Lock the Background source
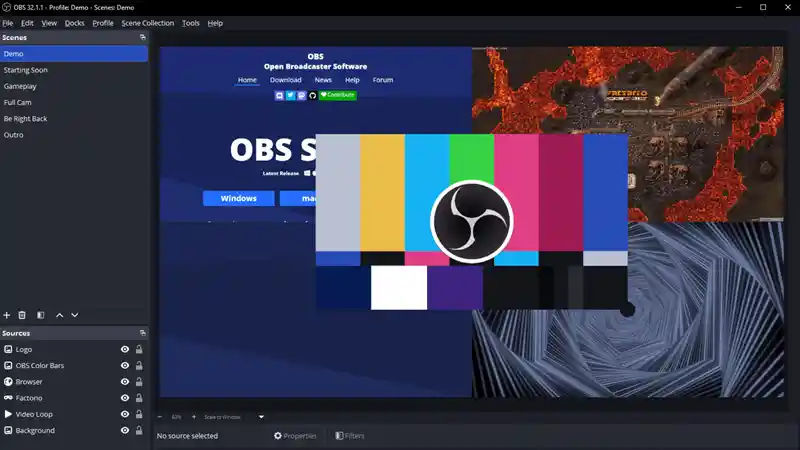 click(139, 431)
